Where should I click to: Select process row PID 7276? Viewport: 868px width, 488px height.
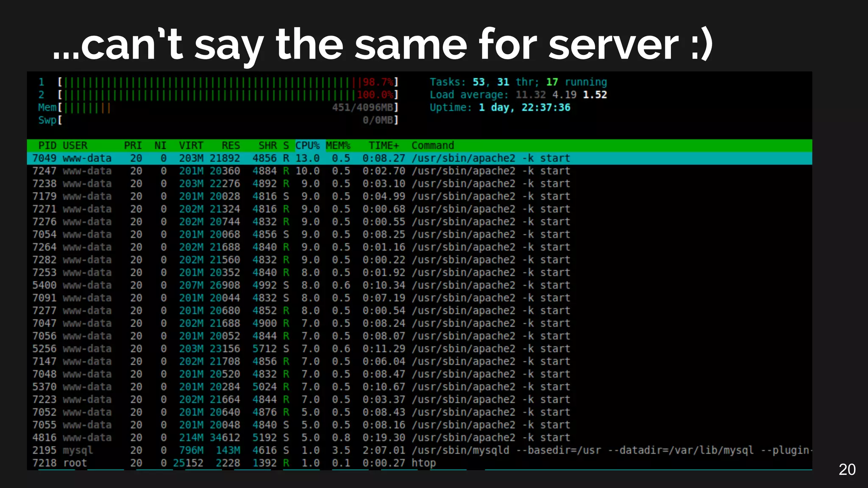click(x=420, y=222)
